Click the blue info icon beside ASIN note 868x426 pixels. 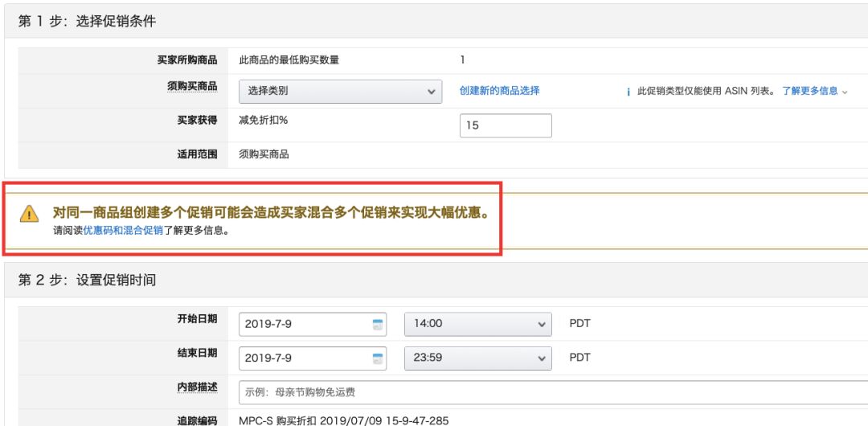tap(628, 92)
